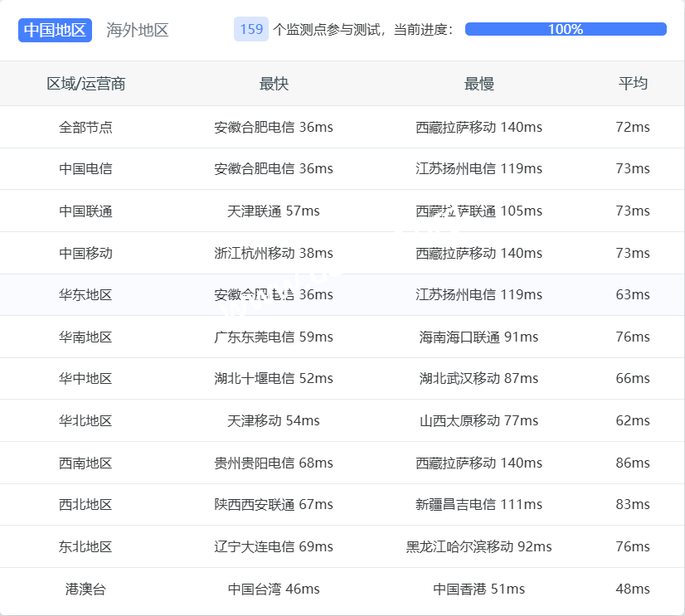685x616 pixels.
Task: Select the 最慢 column header
Action: [x=479, y=84]
